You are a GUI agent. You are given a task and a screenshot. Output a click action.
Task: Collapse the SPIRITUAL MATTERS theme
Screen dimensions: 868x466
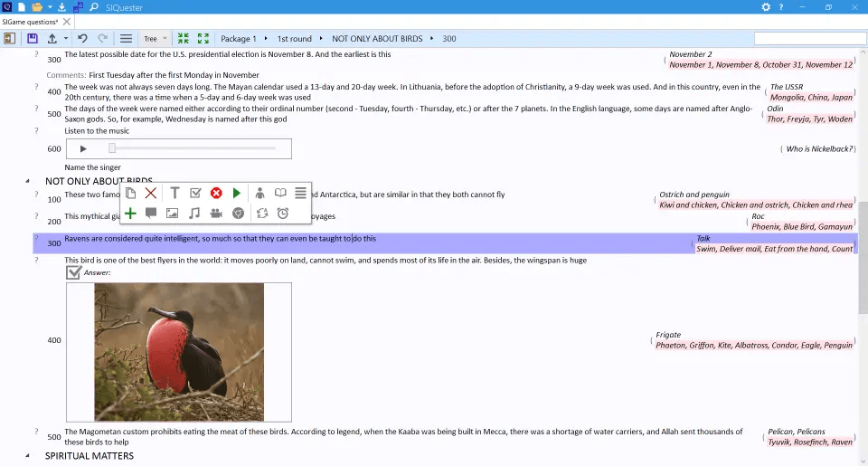coord(27,455)
